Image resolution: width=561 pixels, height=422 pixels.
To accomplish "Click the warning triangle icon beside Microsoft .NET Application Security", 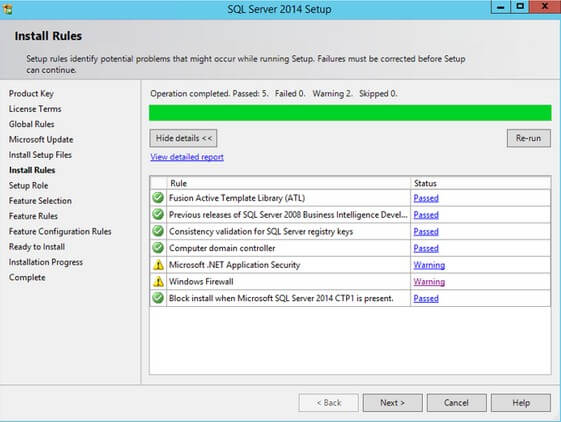I will coord(158,265).
